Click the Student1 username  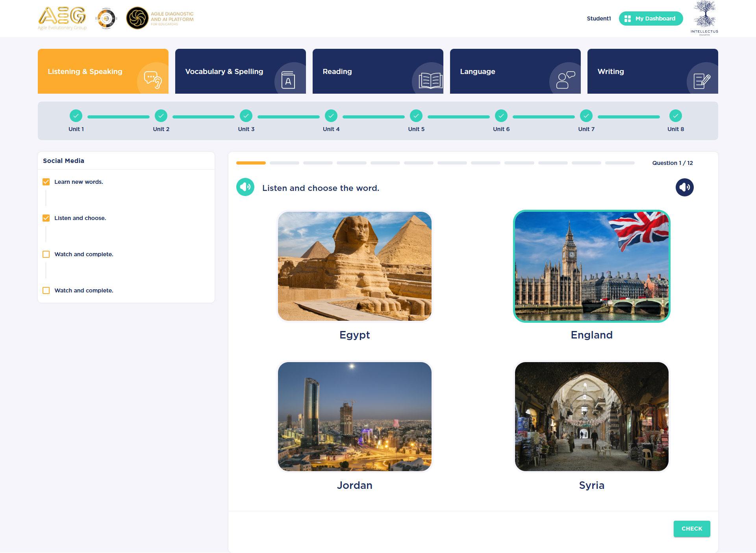click(x=599, y=18)
